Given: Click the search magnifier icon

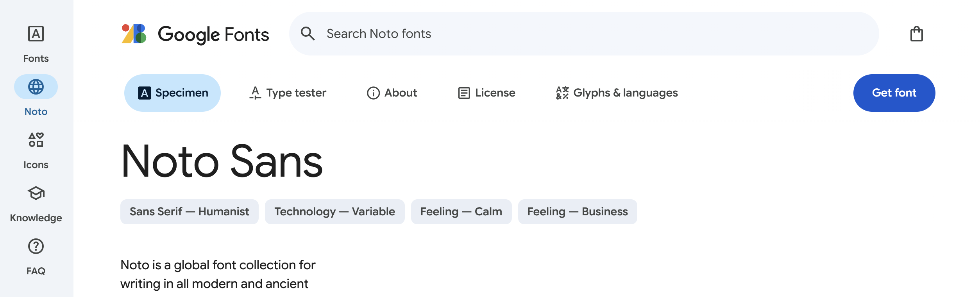Looking at the screenshot, I should (x=308, y=34).
